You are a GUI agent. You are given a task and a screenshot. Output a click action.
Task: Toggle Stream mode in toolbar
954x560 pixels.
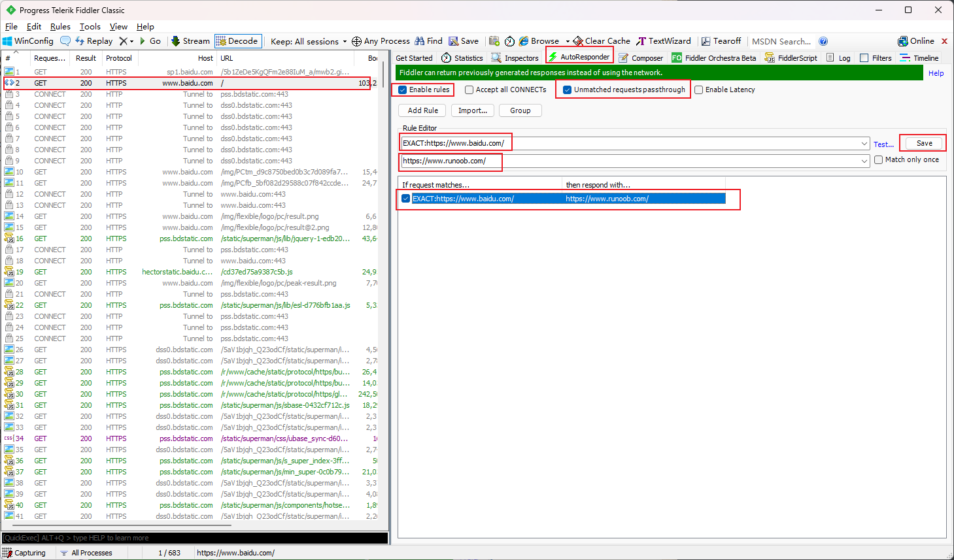[x=190, y=41]
